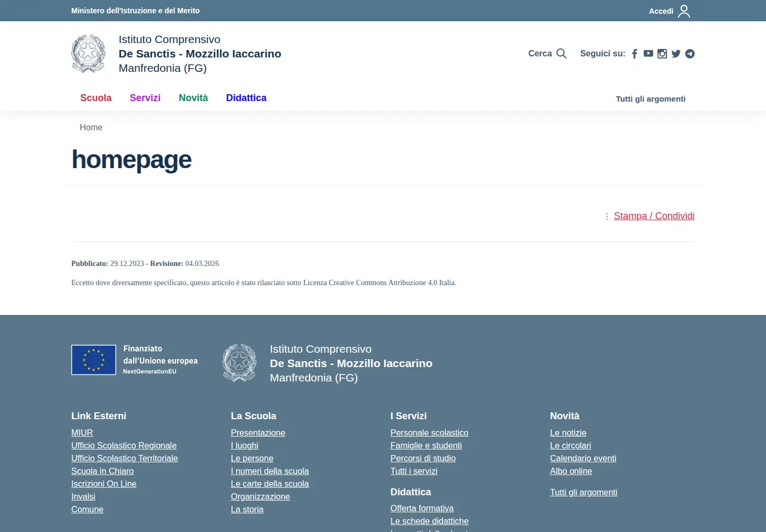Screen dimensions: 766x532
Task: Open the school's Instagram profile icon
Action: click(x=662, y=54)
